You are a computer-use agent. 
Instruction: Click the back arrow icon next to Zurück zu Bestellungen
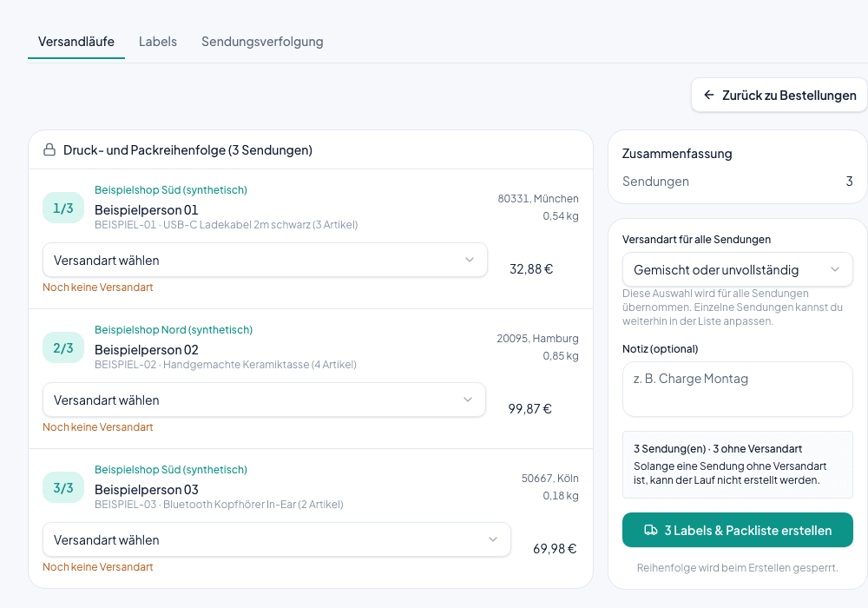click(708, 96)
